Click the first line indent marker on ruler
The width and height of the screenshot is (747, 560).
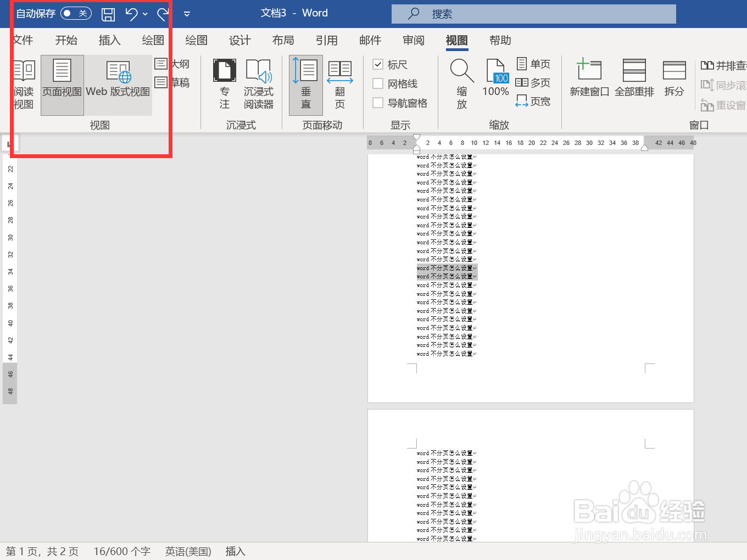pyautogui.click(x=416, y=138)
